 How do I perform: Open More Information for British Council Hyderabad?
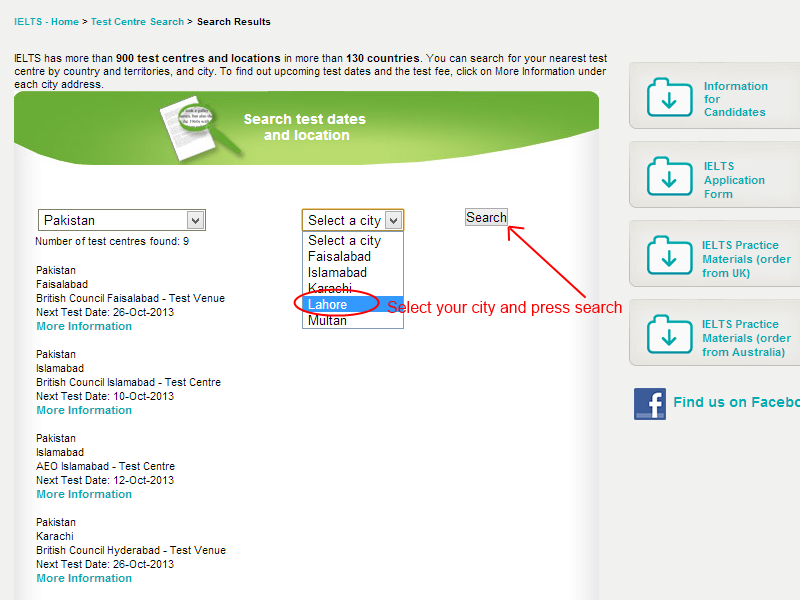click(x=84, y=579)
